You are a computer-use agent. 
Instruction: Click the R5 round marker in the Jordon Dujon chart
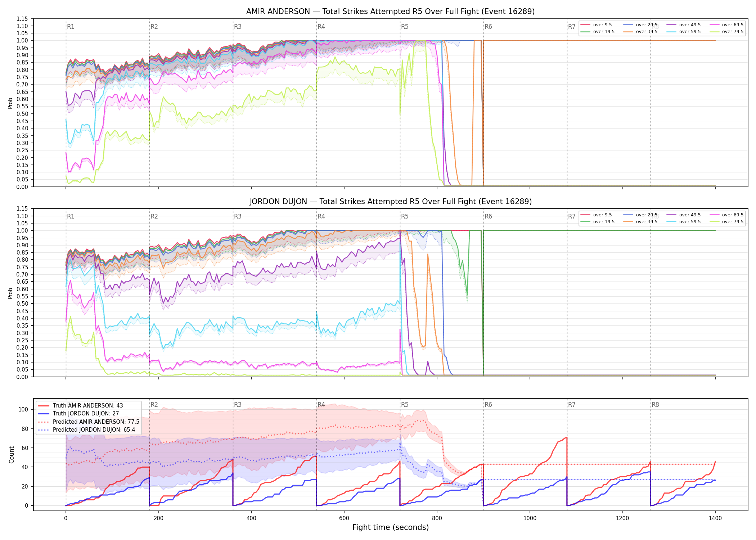point(405,216)
